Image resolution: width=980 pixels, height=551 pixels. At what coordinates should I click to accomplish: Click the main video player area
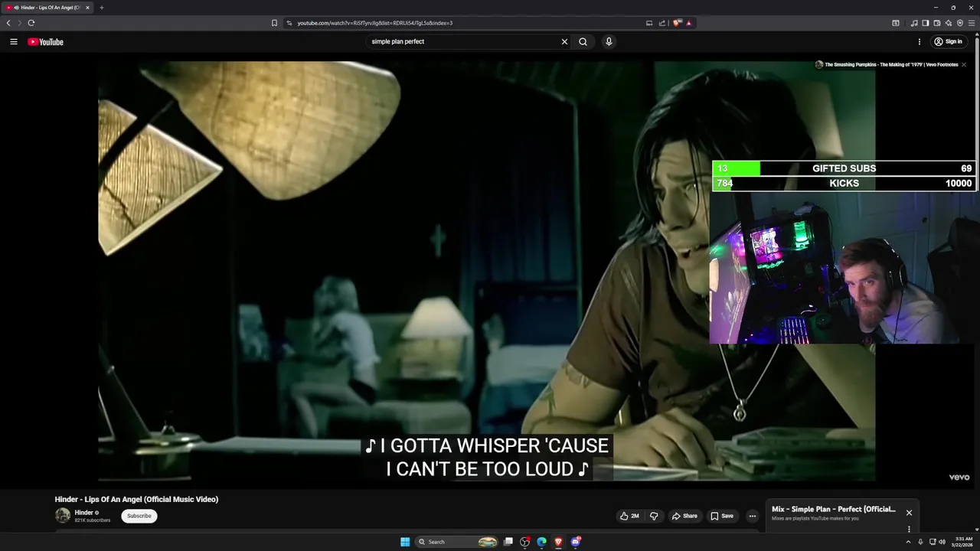(x=487, y=272)
